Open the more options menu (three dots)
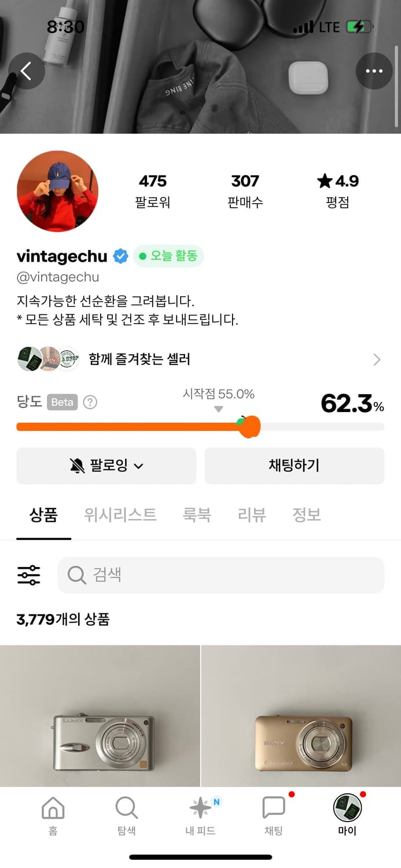 point(374,71)
